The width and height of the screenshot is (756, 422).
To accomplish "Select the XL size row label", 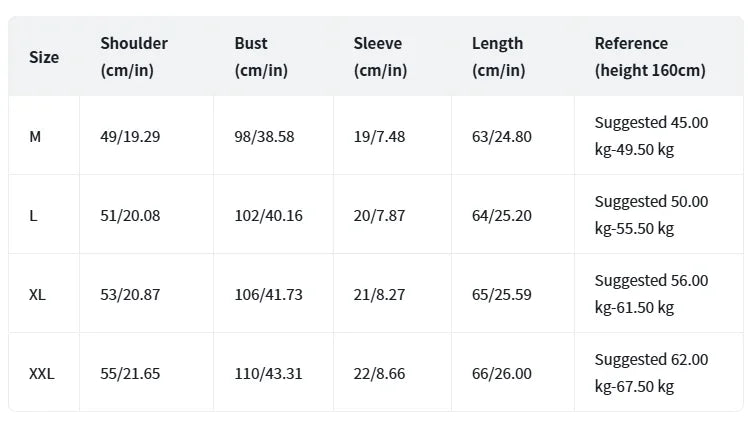I will click(x=37, y=295).
